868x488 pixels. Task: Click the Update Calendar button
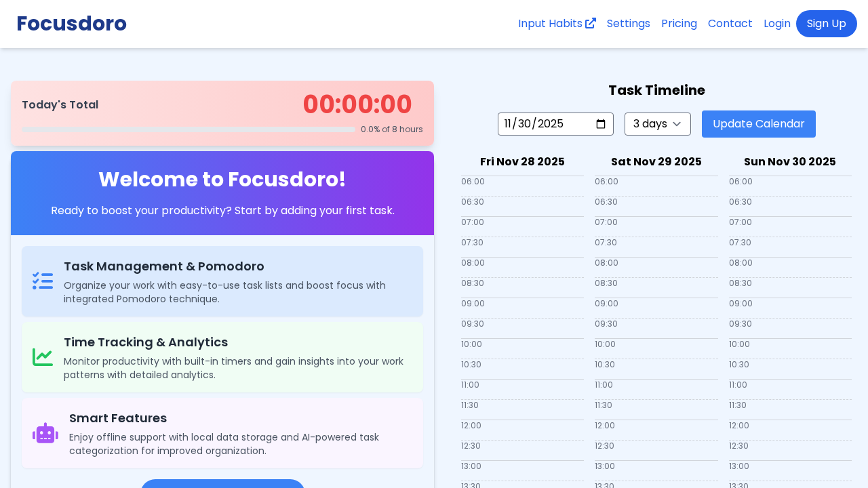(x=758, y=124)
